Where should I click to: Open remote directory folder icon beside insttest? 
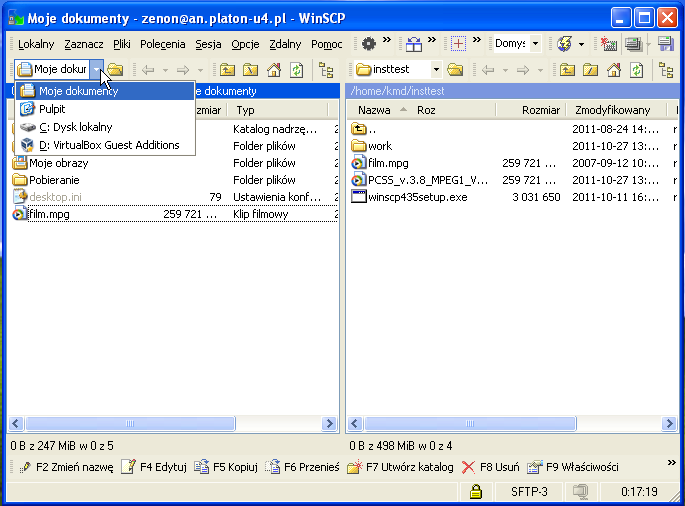(x=455, y=69)
